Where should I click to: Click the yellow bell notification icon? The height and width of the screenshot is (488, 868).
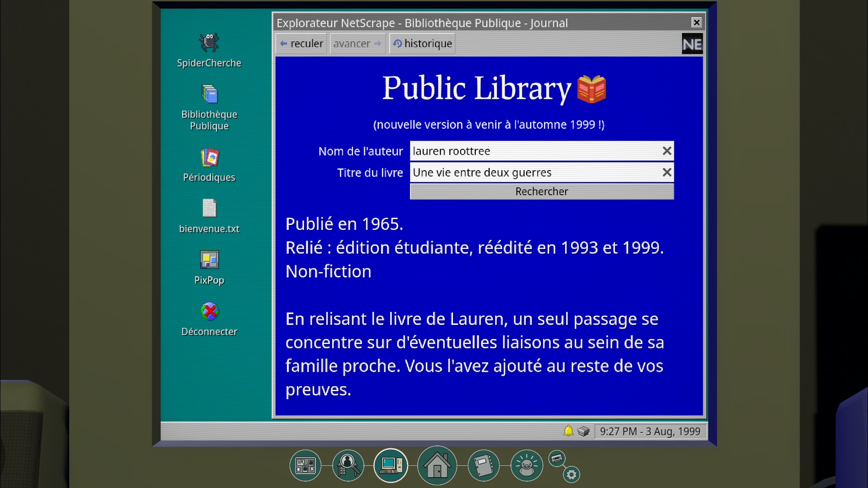[568, 431]
